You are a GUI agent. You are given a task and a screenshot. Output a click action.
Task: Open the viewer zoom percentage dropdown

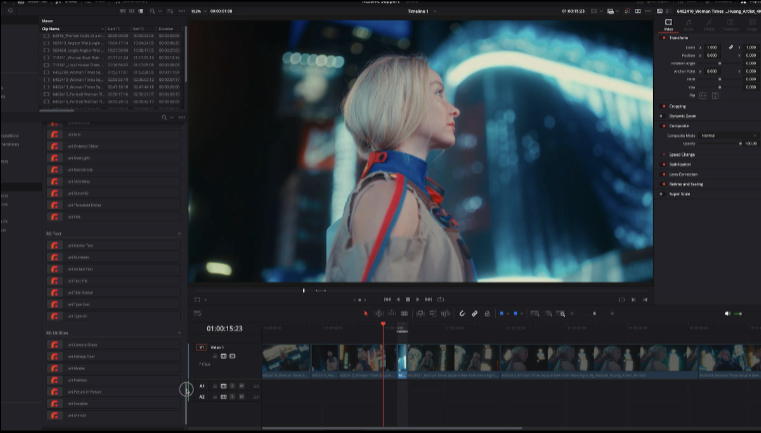tap(197, 11)
